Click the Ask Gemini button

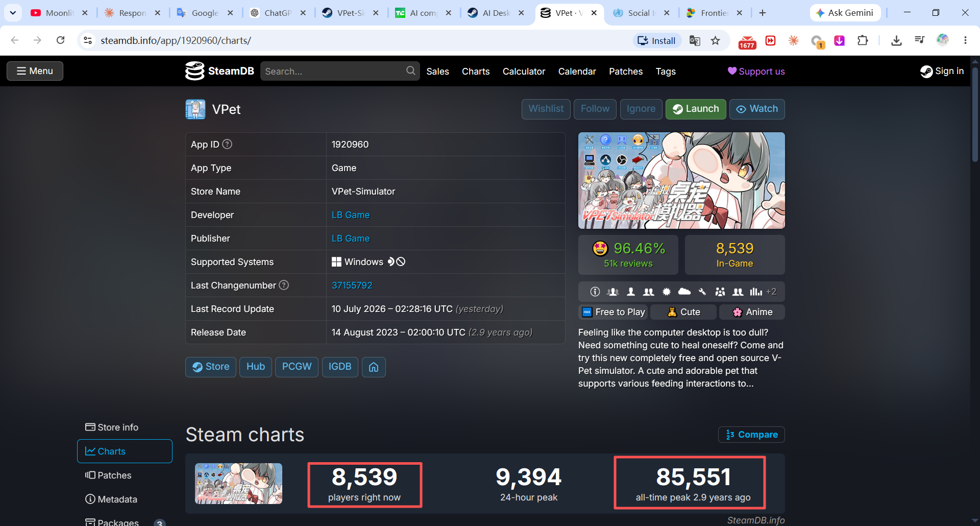coord(845,13)
